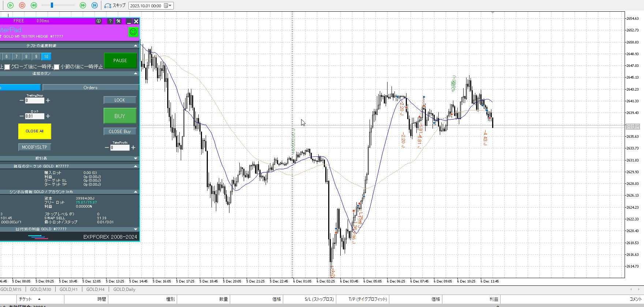
Task: Click the blue step-forward icon
Action: click(94, 5)
